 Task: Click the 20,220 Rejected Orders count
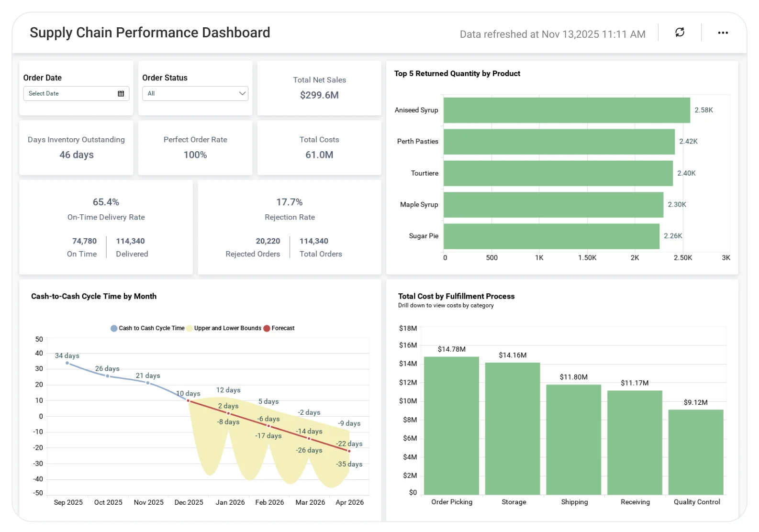268,241
